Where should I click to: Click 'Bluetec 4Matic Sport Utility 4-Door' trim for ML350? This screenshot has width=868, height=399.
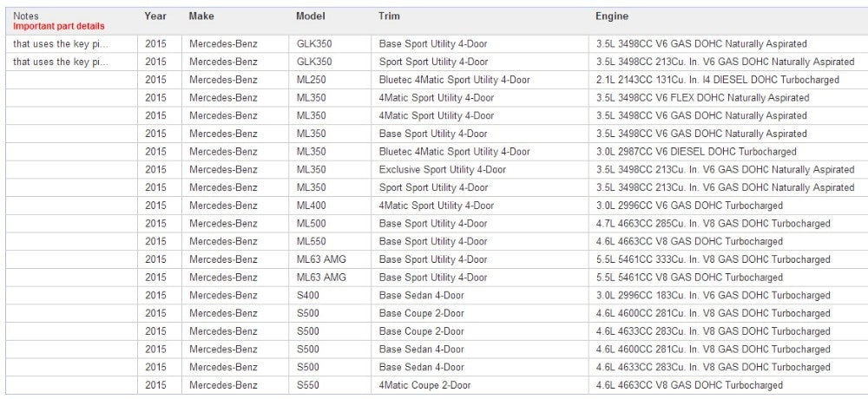455,152
